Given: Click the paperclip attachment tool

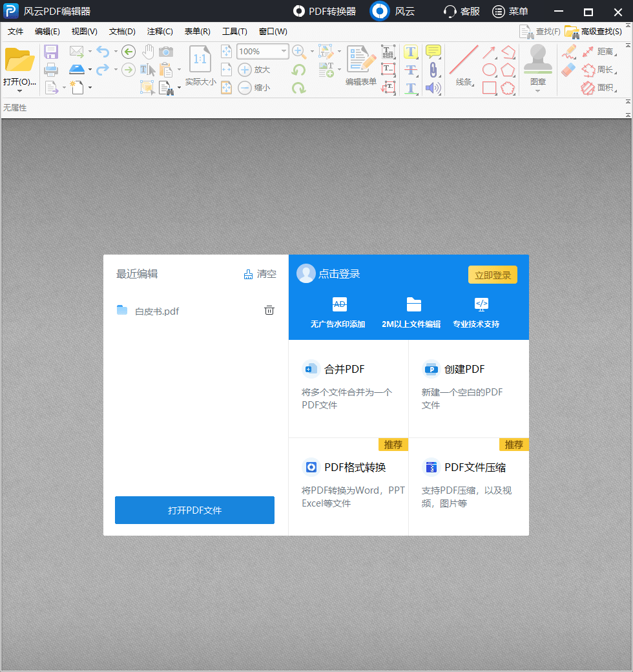Looking at the screenshot, I should pos(433,70).
